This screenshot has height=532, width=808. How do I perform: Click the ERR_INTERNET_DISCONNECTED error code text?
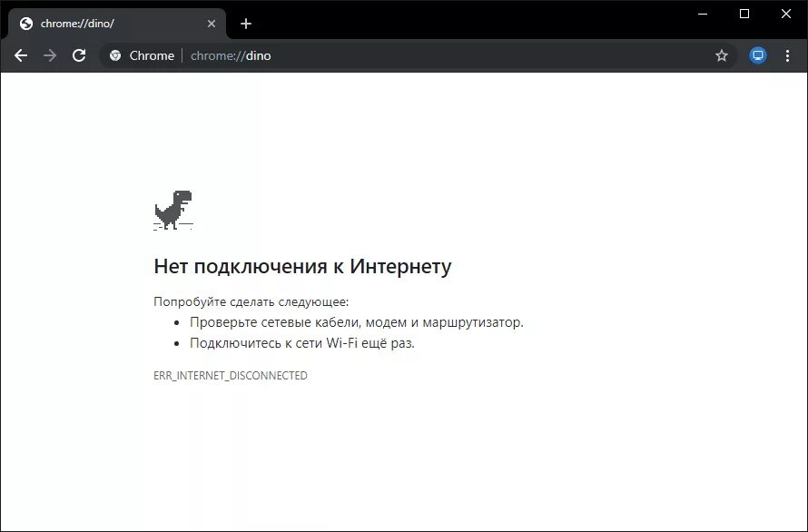pos(231,375)
